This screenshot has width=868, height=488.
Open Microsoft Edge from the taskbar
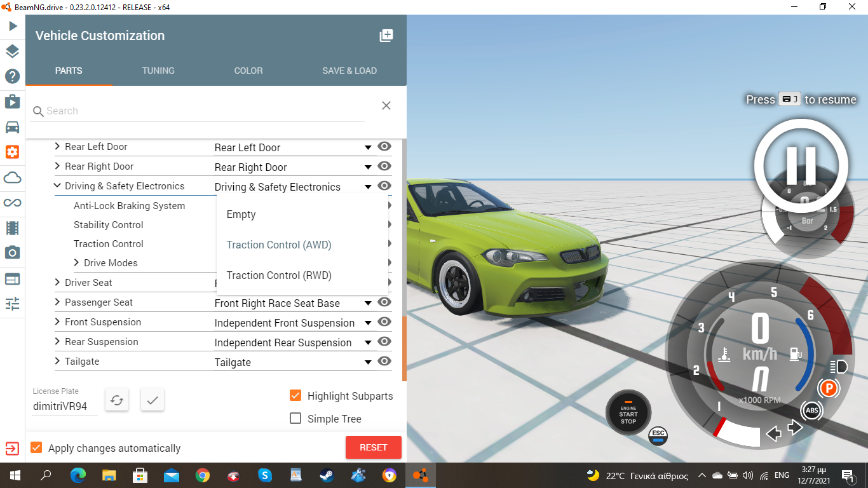[x=78, y=475]
